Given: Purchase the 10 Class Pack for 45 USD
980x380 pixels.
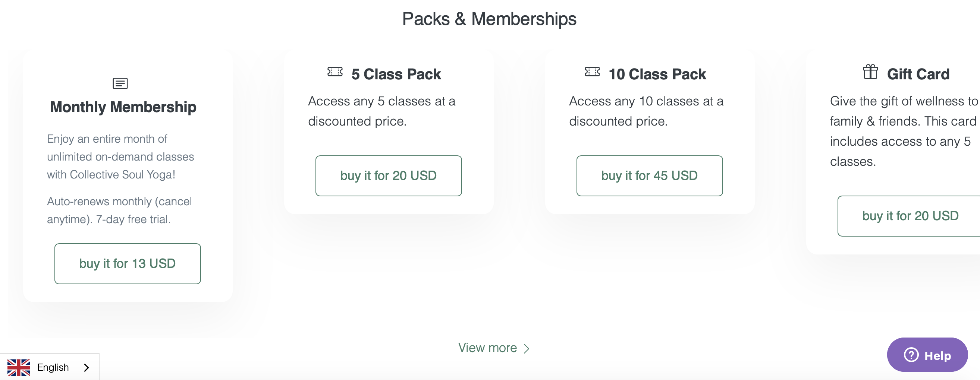Looking at the screenshot, I should [x=649, y=175].
